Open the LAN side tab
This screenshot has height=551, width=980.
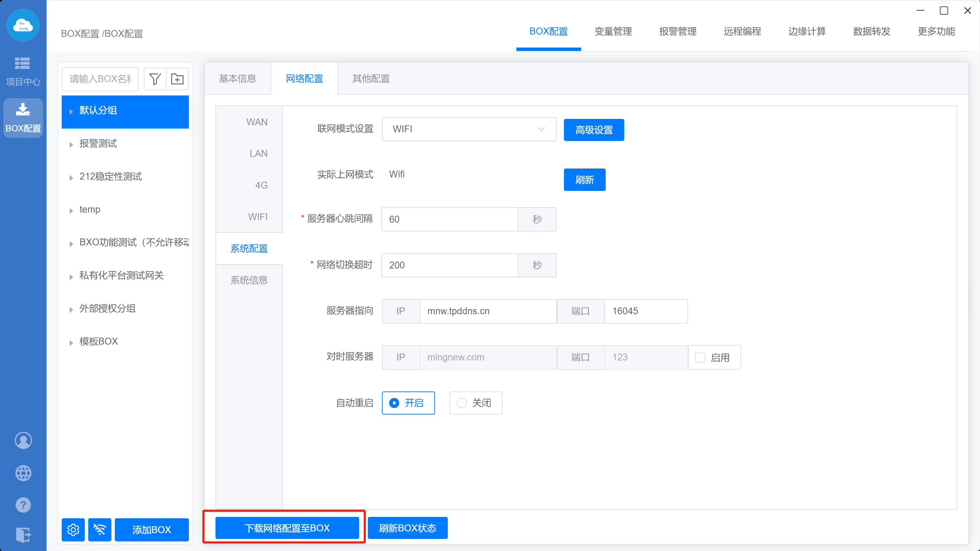tap(258, 154)
